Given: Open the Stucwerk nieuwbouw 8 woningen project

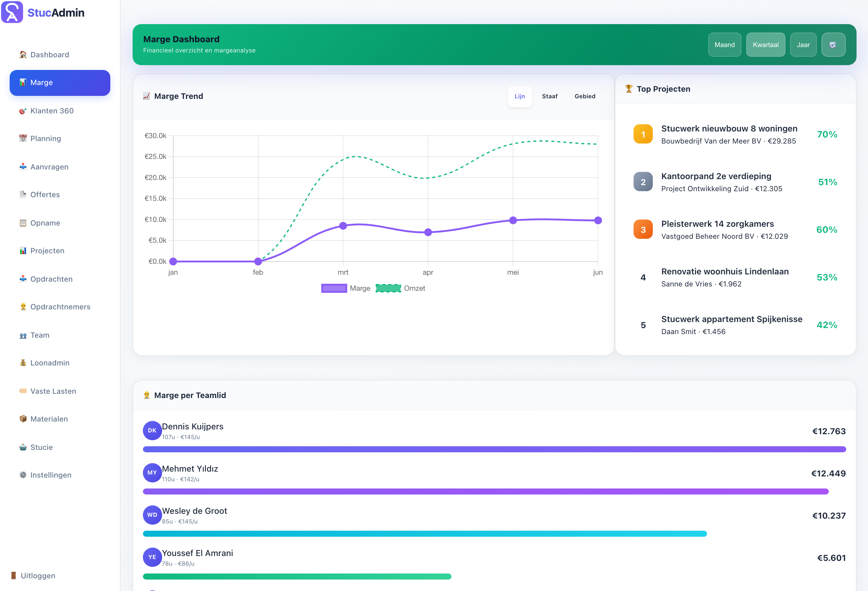Looking at the screenshot, I should tap(735, 134).
